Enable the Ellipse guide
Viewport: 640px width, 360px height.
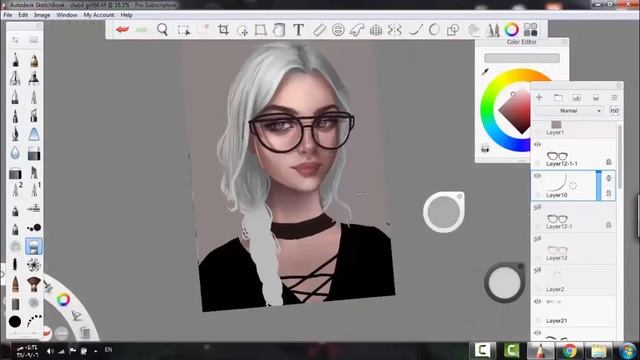pos(338,30)
